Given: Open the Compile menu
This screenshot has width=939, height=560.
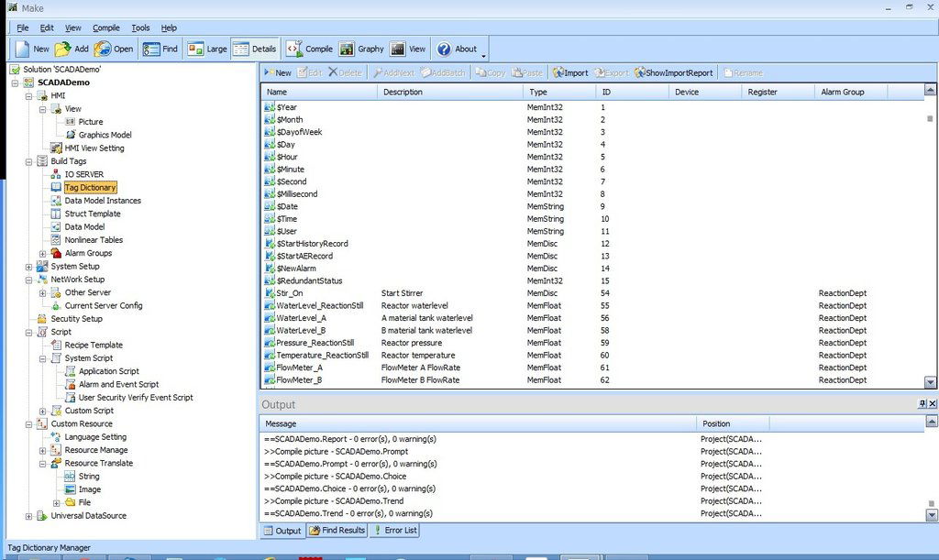Looking at the screenshot, I should click(105, 27).
